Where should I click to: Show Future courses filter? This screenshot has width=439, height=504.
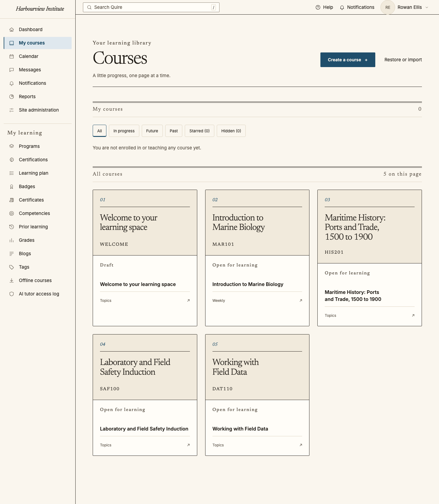pyautogui.click(x=152, y=131)
